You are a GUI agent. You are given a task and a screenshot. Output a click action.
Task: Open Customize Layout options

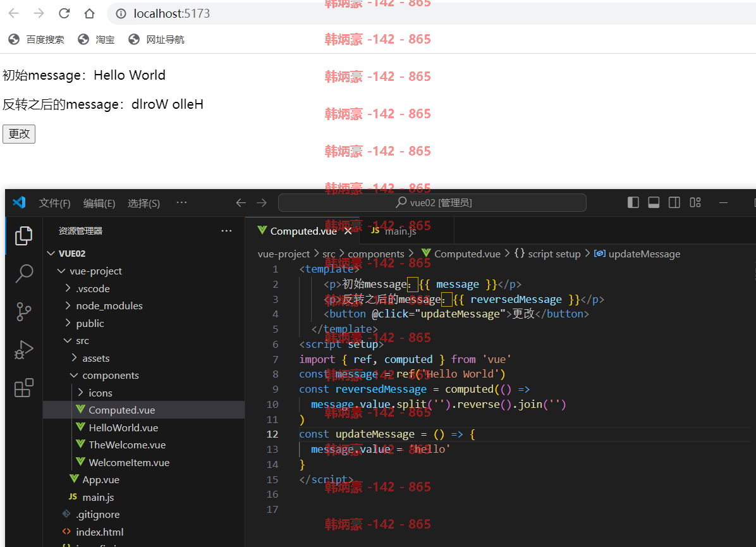(x=695, y=202)
